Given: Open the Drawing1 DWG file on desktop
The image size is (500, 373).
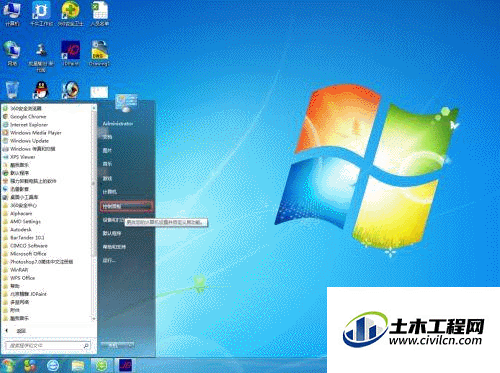Looking at the screenshot, I should click(x=99, y=53).
